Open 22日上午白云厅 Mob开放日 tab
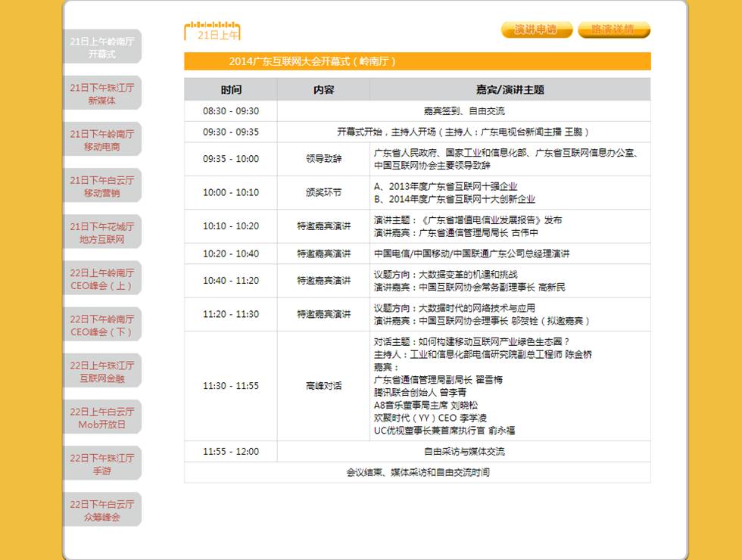Screen dimensions: 742x560 click(102, 418)
